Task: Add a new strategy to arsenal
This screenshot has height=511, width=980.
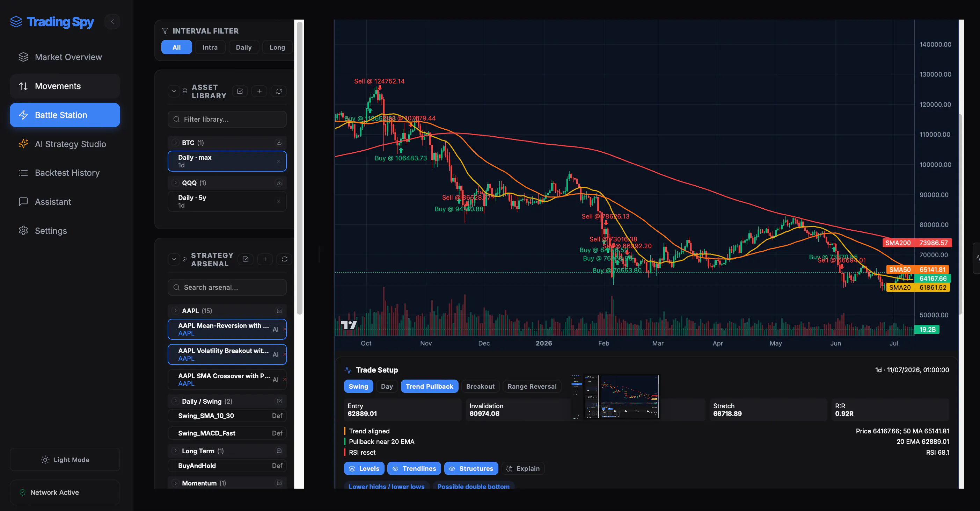Action: click(x=265, y=259)
